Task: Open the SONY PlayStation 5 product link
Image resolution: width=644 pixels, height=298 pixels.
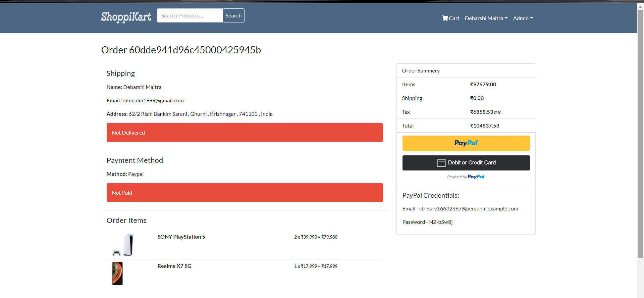Action: (x=181, y=237)
